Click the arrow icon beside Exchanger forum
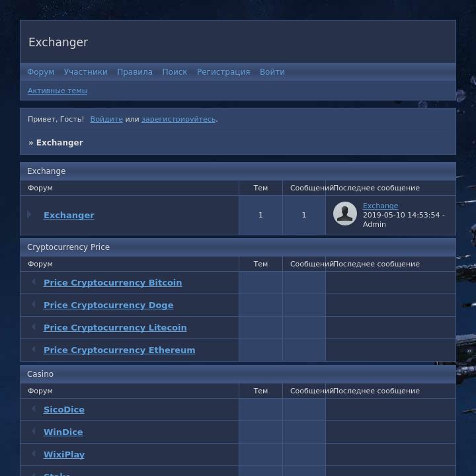Viewport: 476px width, 476px height. (x=30, y=215)
